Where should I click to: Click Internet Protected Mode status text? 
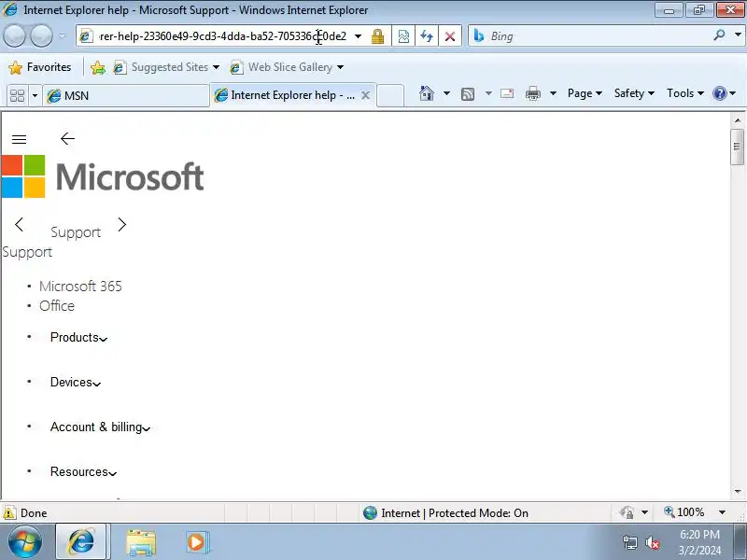pos(455,512)
